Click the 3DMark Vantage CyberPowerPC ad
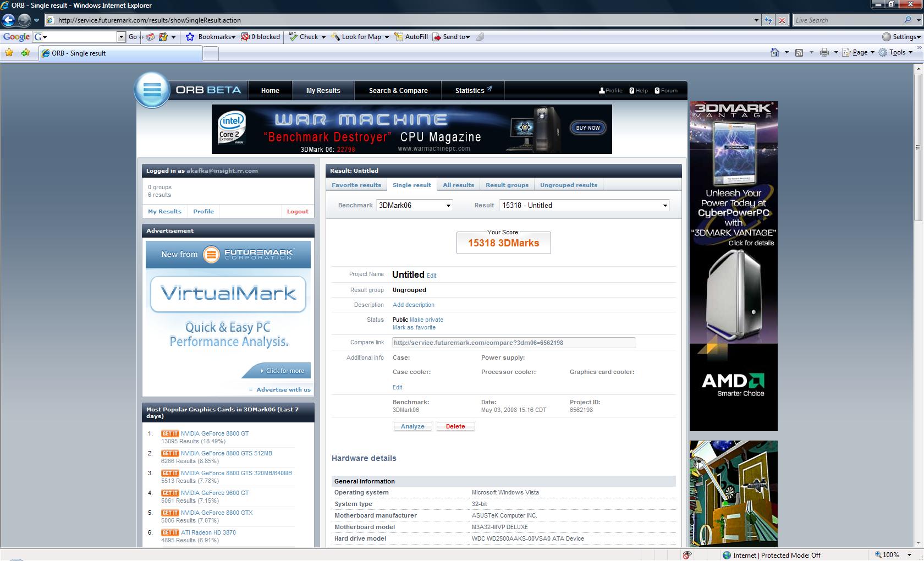The width and height of the screenshot is (924, 561). [x=734, y=266]
